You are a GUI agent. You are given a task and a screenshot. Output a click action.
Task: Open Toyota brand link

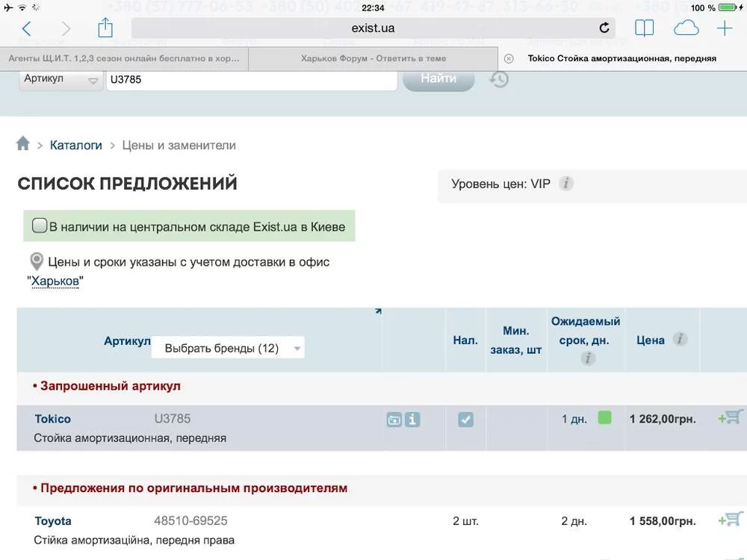pos(53,521)
